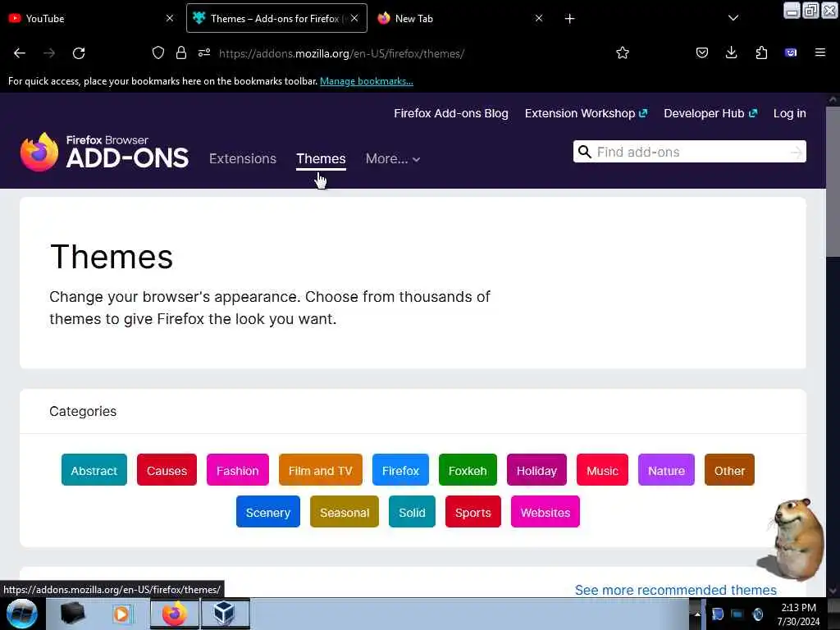Viewport: 840px width, 630px height.
Task: Select the Fashion category
Action: coord(237,470)
